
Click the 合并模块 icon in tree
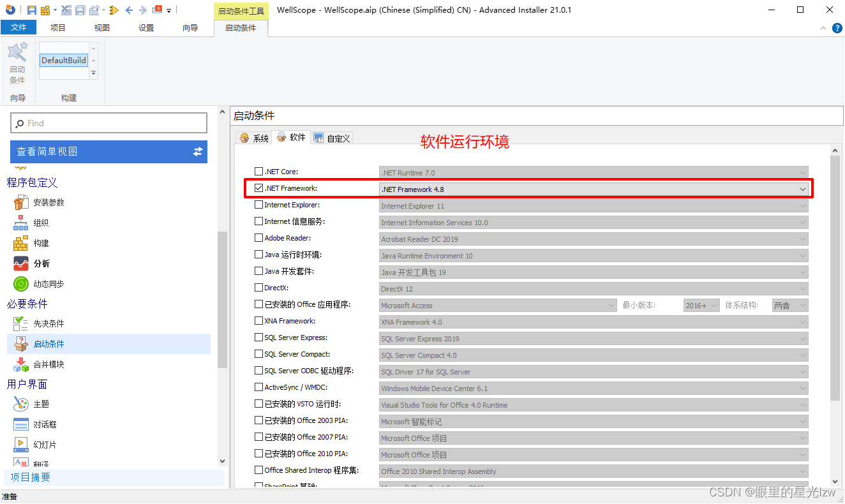point(21,364)
